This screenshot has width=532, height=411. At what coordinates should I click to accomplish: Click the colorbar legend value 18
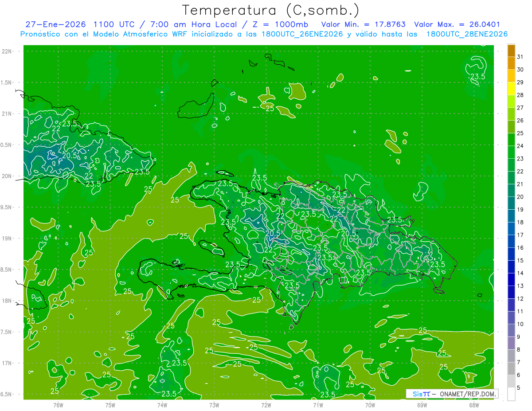click(x=520, y=222)
